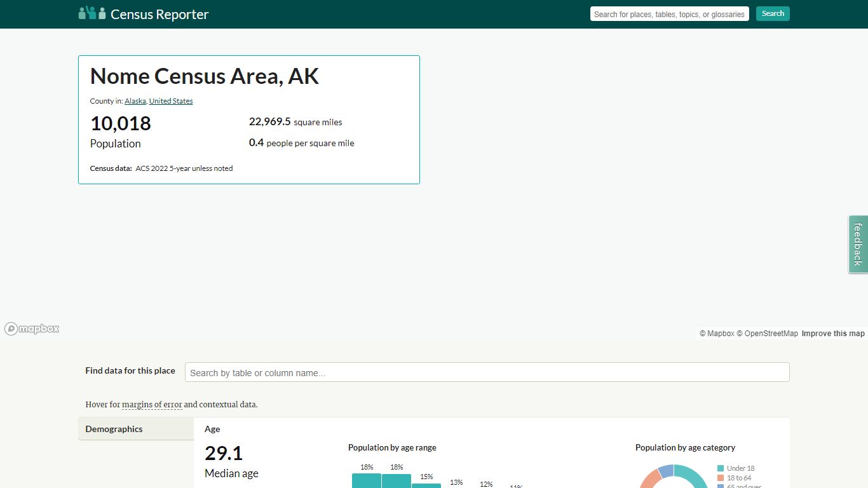Screen dimensions: 868x488
Task: Click the Improve this map link
Action: 833,334
